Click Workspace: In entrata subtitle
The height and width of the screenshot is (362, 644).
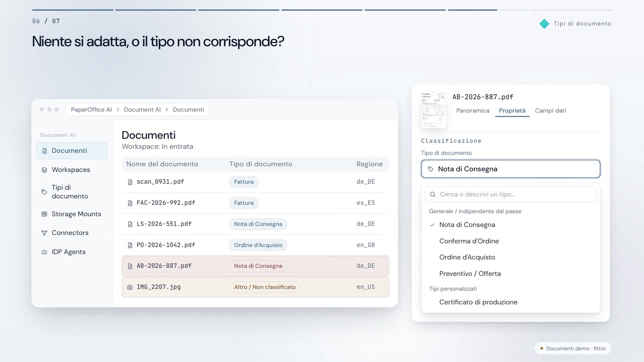pyautogui.click(x=157, y=147)
